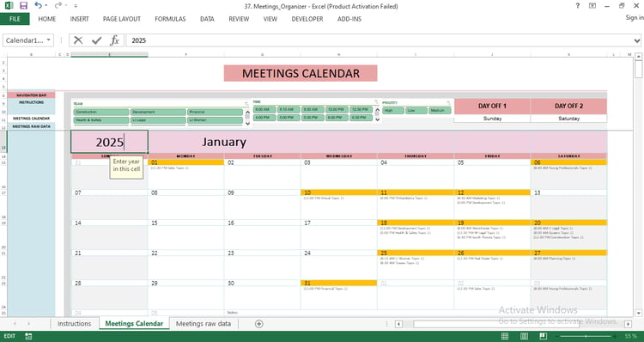This screenshot has width=644, height=342.
Task: Click Meetings Raw Data link in navigation bar
Action: coord(31,126)
